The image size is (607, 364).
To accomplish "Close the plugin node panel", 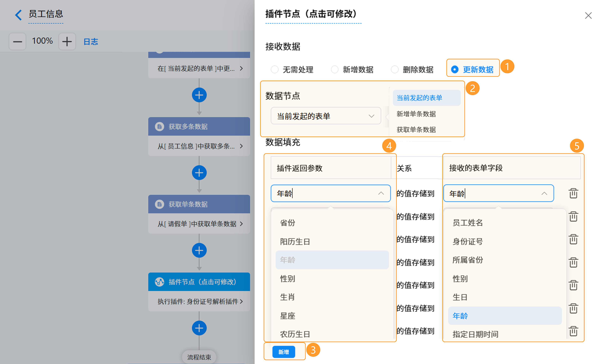I will point(588,16).
